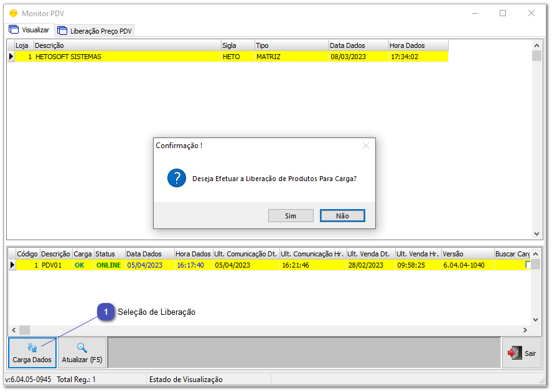The image size is (552, 392).
Task: Click the row selector arrow beside HETOSOFT SISTEMAS
Action: click(11, 56)
